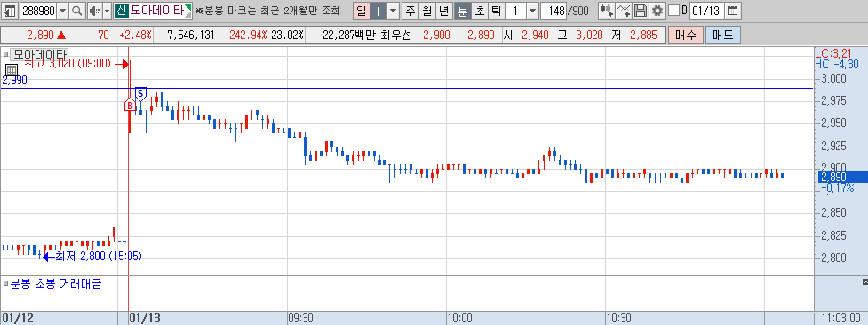Click the LC:3.21 indicator text
Image resolution: width=868 pixels, height=325 pixels.
[832, 53]
